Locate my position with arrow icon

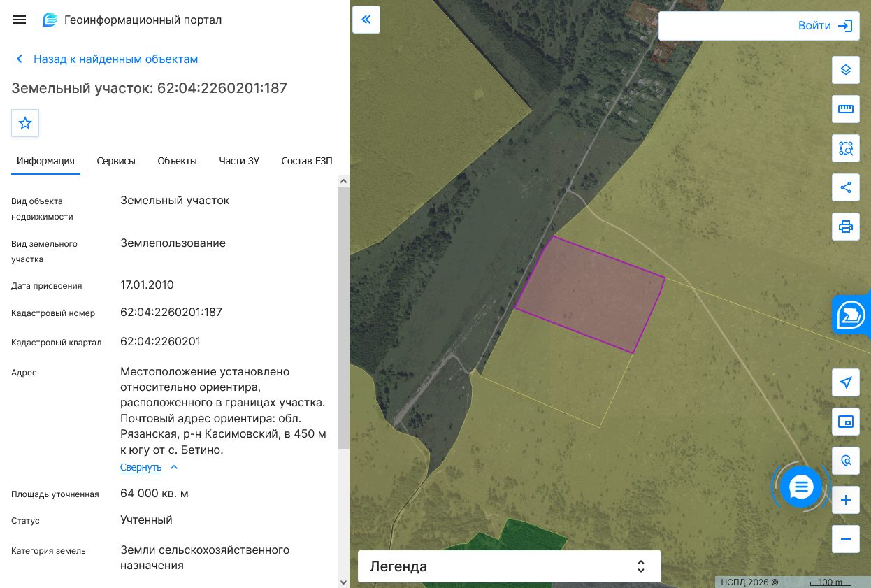(846, 382)
